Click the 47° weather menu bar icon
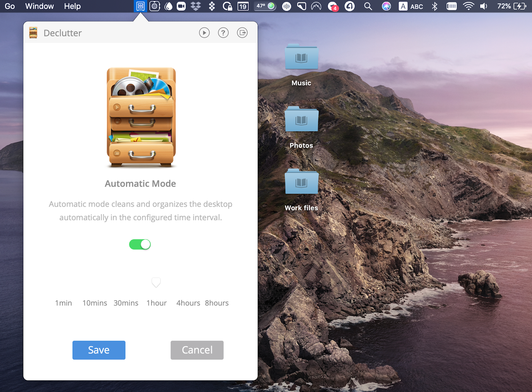 click(x=264, y=6)
